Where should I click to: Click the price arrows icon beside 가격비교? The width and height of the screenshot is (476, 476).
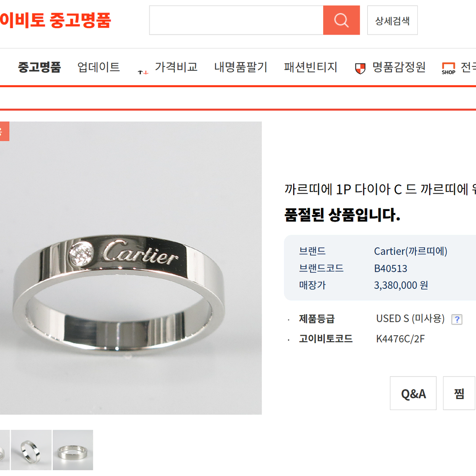(143, 72)
